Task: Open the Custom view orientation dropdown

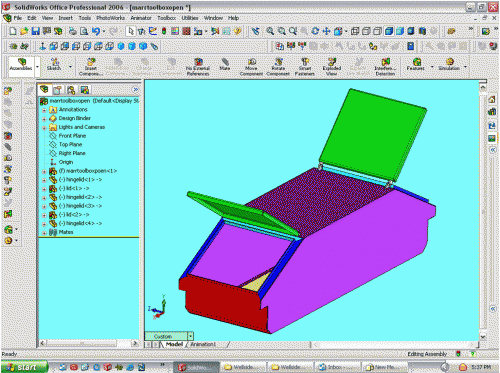Action: point(191,336)
